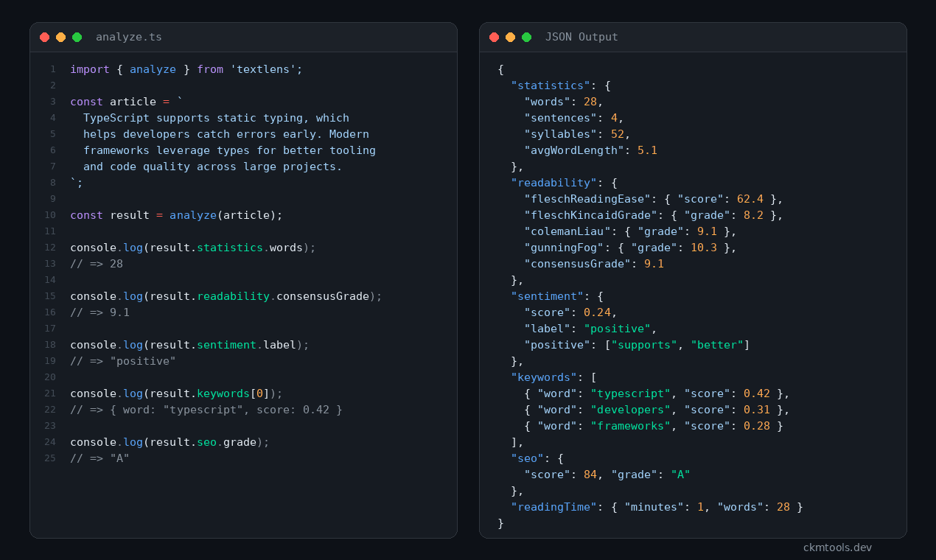Click the green maximize dot on analyze.ts

click(x=77, y=37)
